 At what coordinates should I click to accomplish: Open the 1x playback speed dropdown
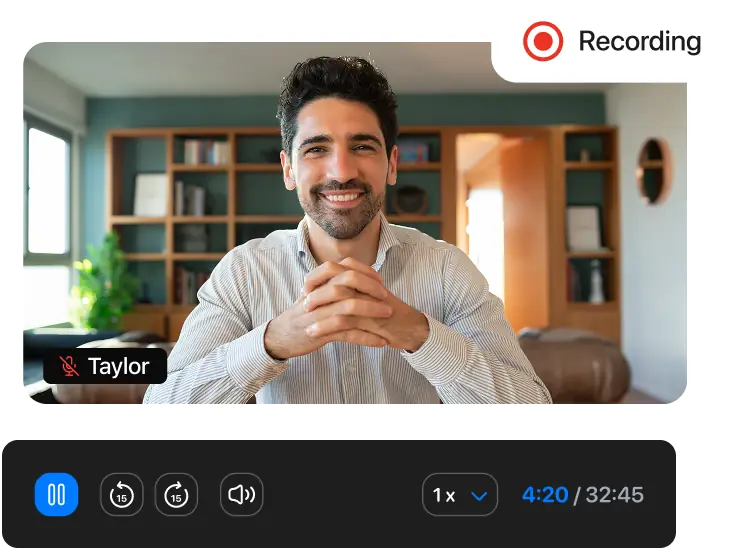460,495
